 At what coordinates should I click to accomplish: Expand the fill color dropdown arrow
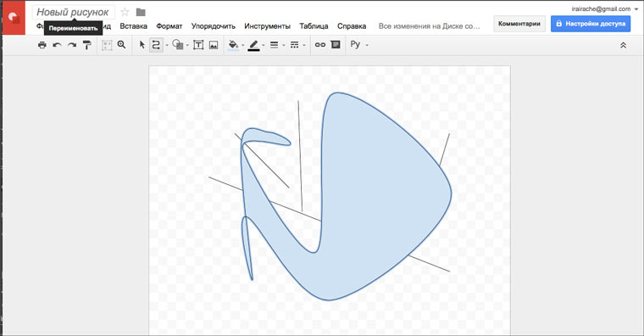(x=242, y=45)
